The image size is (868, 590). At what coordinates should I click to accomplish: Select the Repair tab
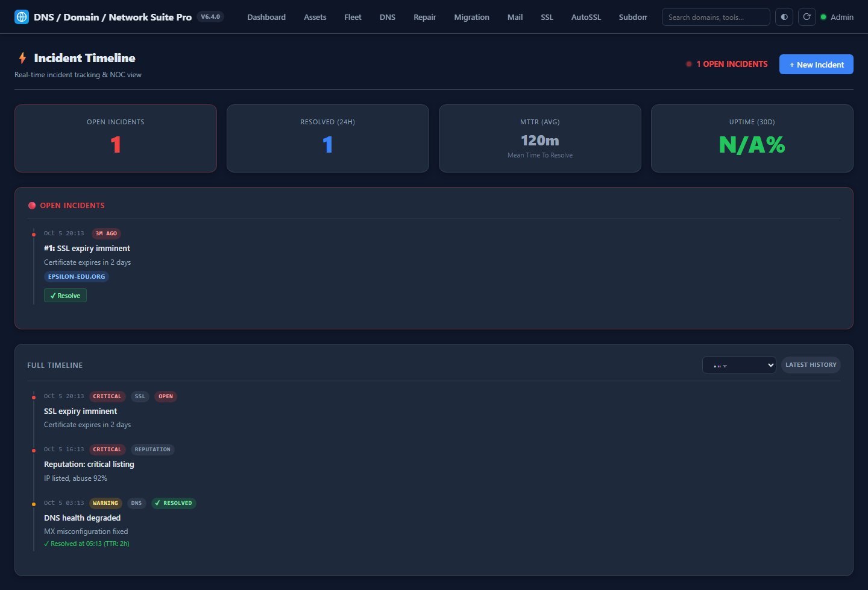425,17
